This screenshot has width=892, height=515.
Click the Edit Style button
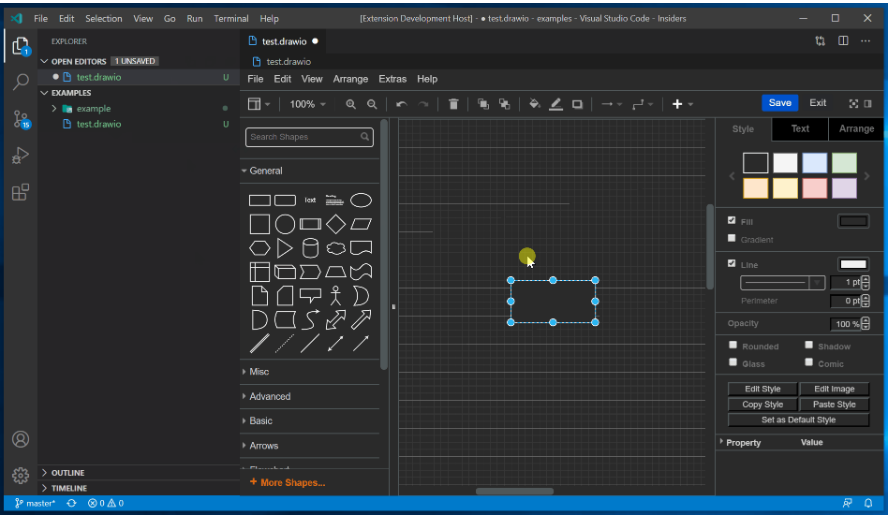[762, 389]
